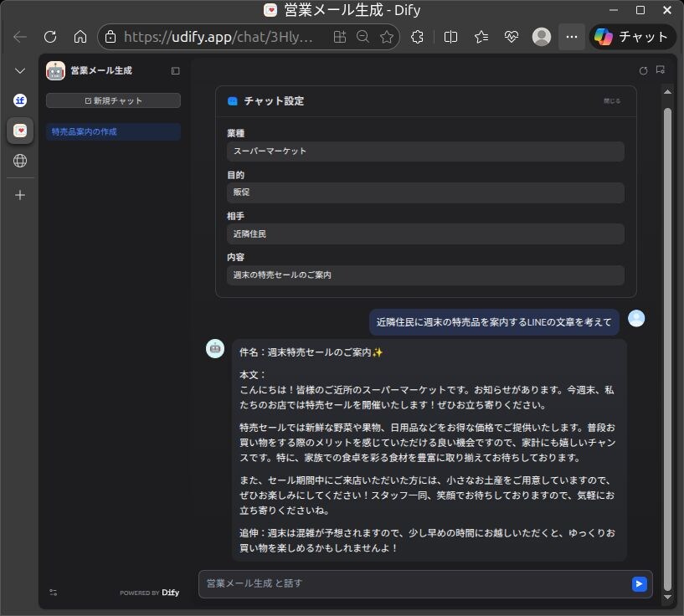The height and width of the screenshot is (616, 684).
Task: Collapse the sidebar panel icon
Action: click(x=175, y=70)
